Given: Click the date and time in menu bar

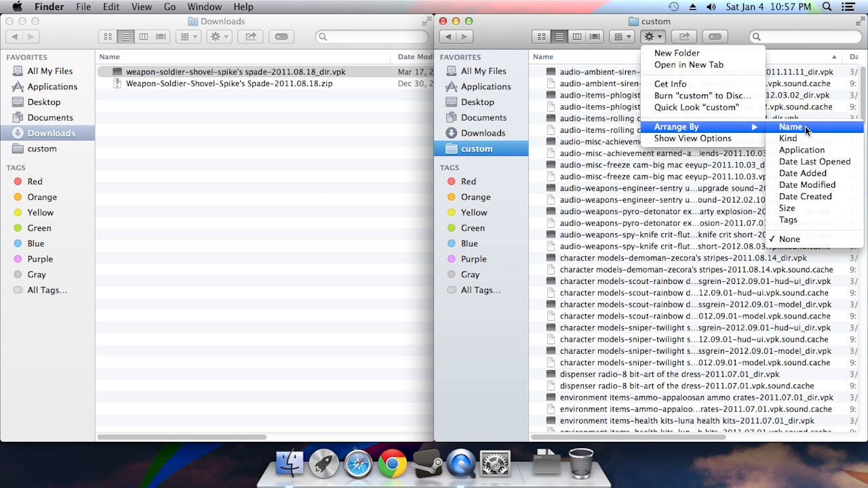Looking at the screenshot, I should (768, 7).
